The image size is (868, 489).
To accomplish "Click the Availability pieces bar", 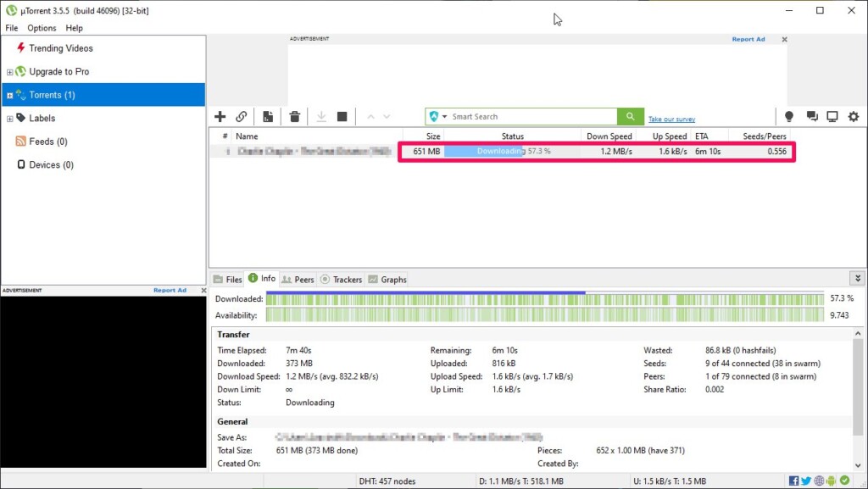I will click(545, 314).
